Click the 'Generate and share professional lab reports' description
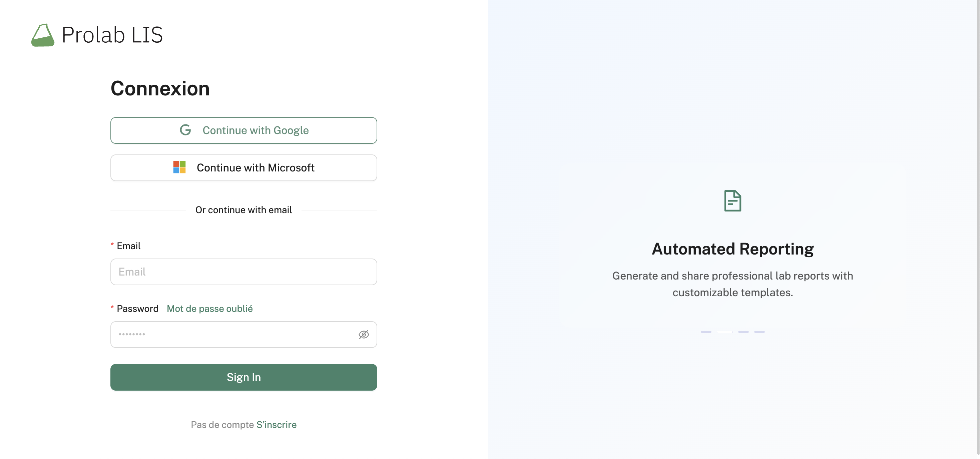 pyautogui.click(x=732, y=284)
